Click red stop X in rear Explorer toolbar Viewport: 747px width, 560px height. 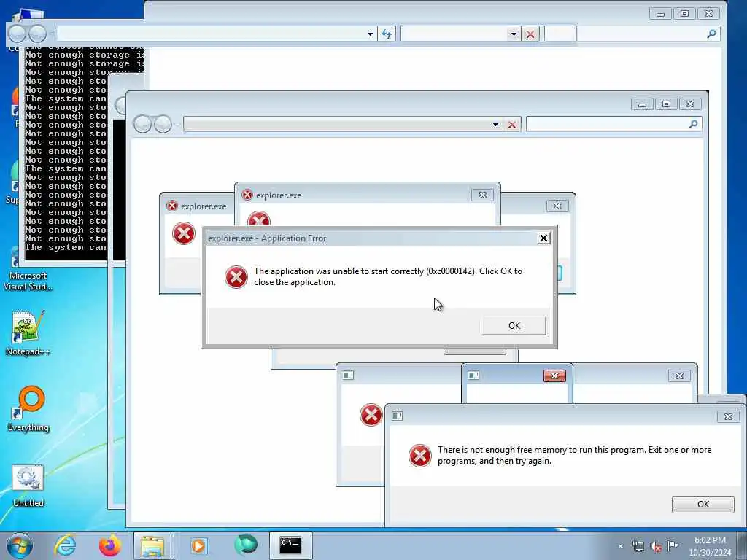[x=530, y=34]
